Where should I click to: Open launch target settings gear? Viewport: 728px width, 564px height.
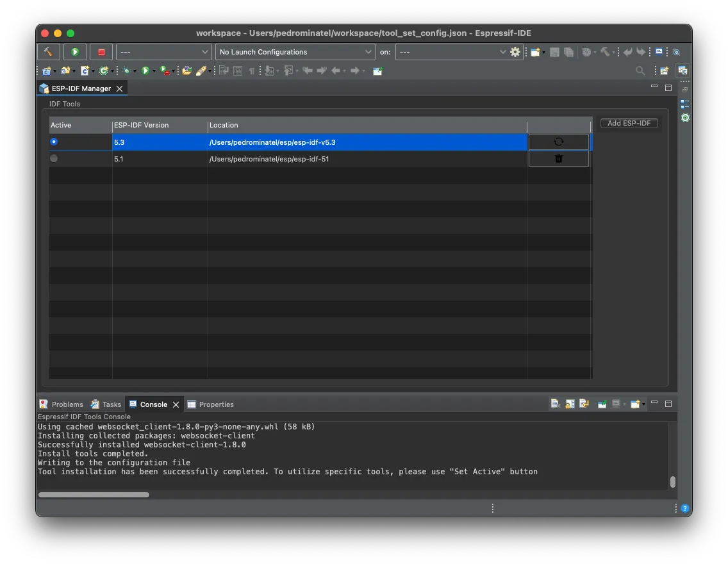pyautogui.click(x=515, y=52)
